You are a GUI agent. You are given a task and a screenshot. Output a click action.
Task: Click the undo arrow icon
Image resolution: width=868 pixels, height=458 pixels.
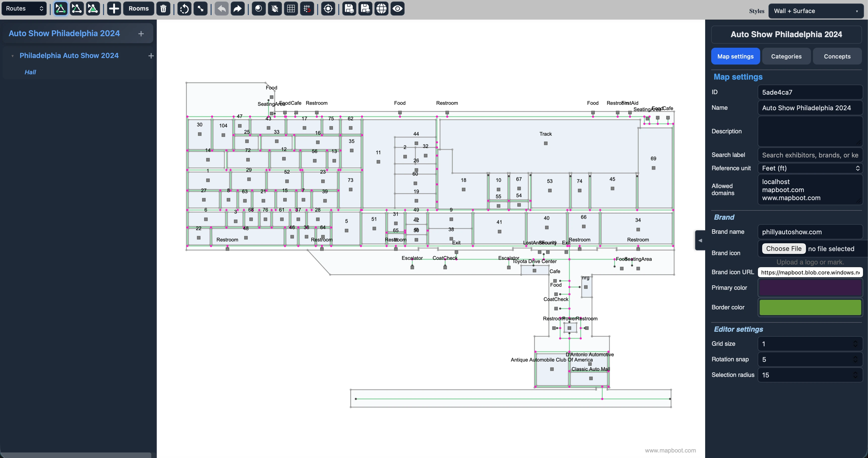tap(221, 9)
